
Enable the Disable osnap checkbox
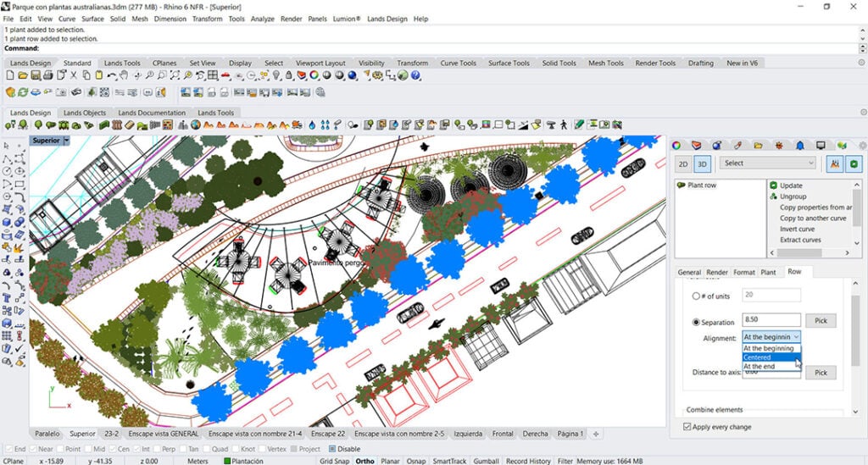[331, 449]
